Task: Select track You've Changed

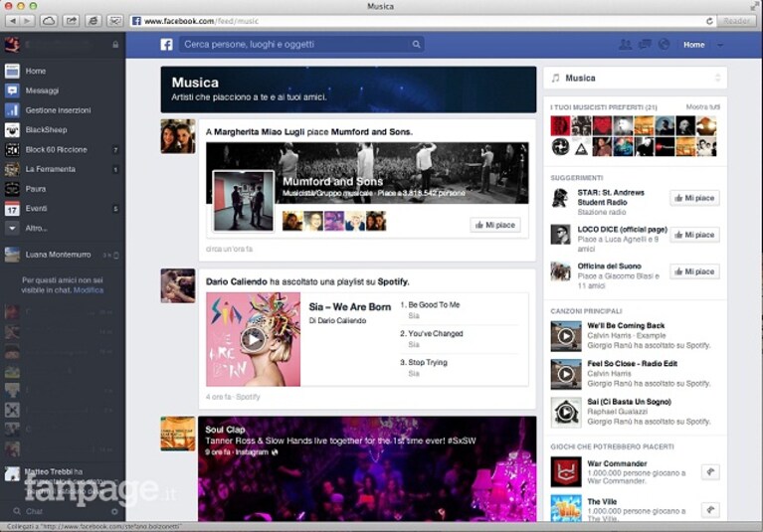Action: coord(436,333)
